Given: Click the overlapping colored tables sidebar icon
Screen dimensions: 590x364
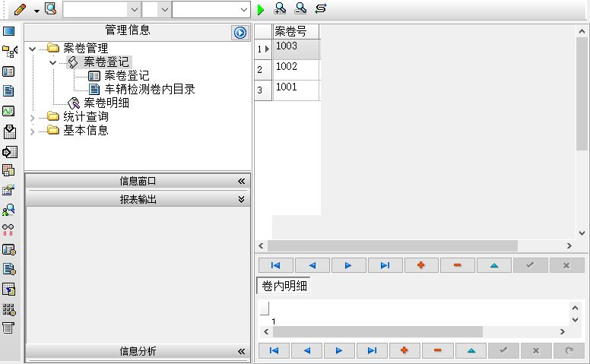Looking at the screenshot, I should click(x=8, y=170).
